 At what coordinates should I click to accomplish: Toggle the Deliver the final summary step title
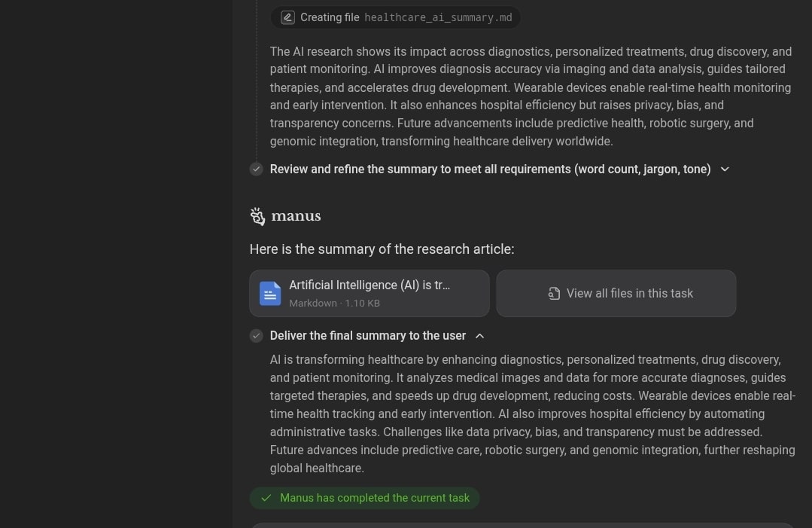[368, 336]
